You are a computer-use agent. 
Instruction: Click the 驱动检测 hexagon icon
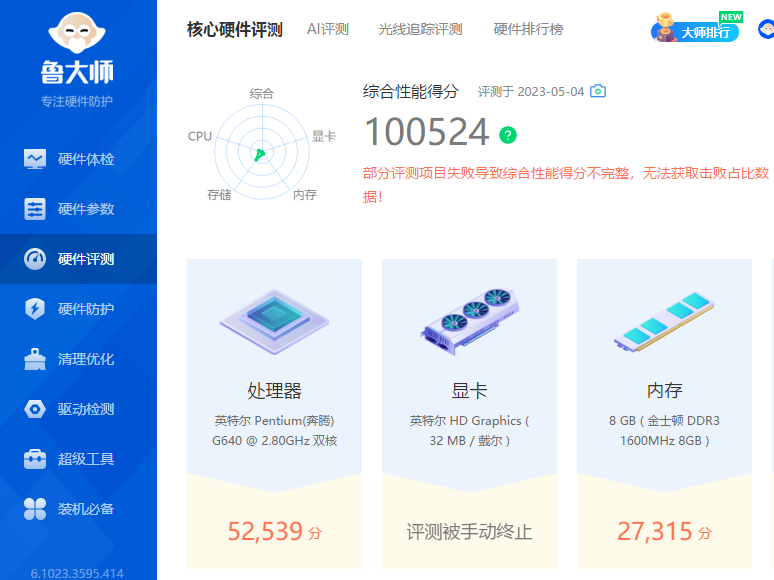35,409
